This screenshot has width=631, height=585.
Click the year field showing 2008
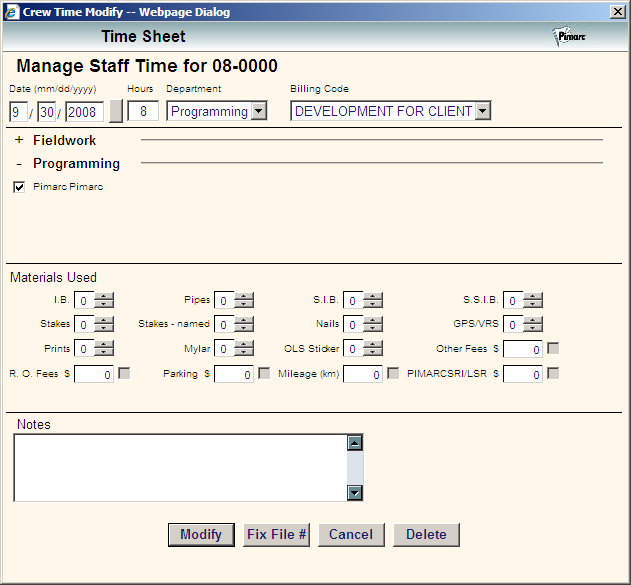pyautogui.click(x=85, y=111)
